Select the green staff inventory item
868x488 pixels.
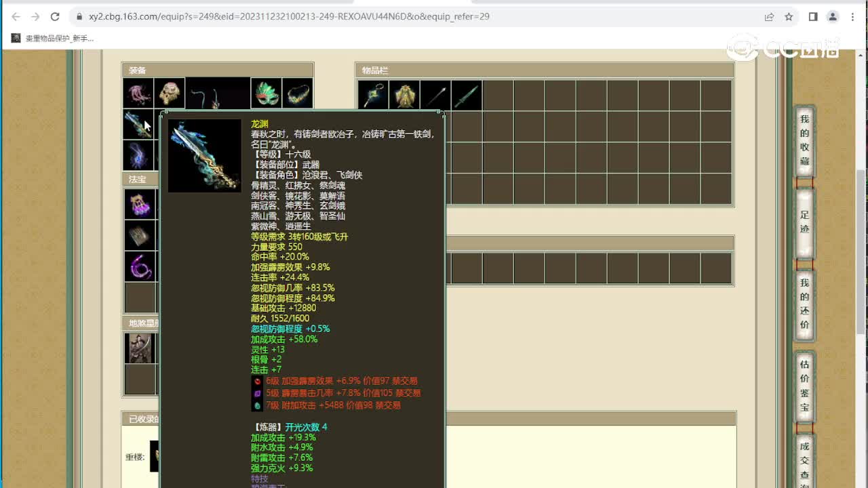[373, 96]
